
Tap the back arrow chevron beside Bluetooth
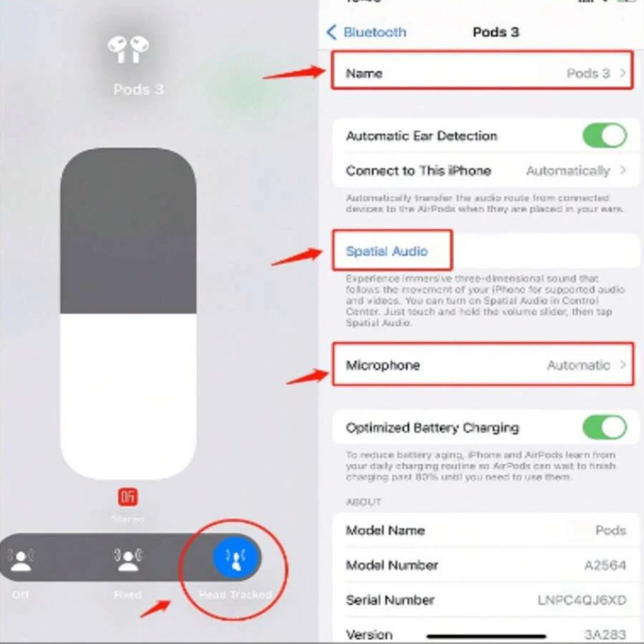click(x=332, y=32)
